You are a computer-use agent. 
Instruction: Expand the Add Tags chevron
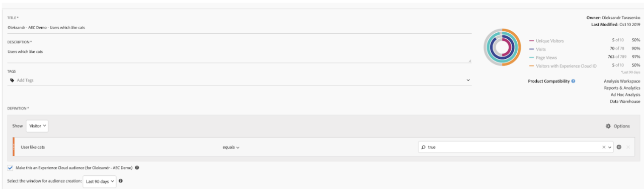coord(468,80)
